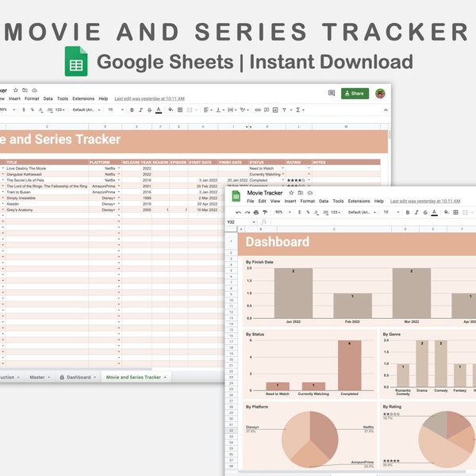
Task: Click formula bar in Movie Tracker window
Action: click(374, 222)
